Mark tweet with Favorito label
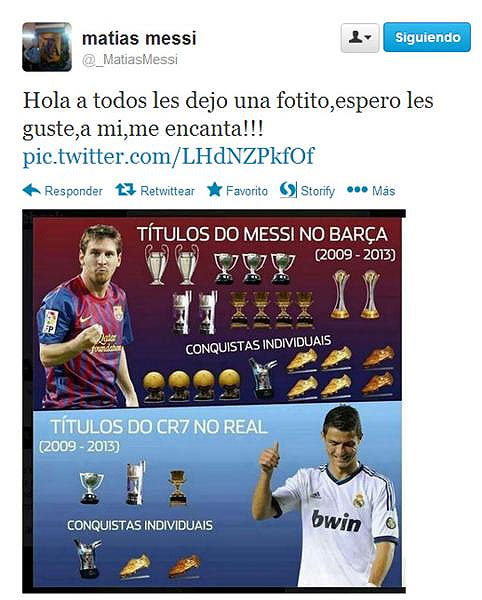This screenshot has height=600, width=482. [x=247, y=191]
